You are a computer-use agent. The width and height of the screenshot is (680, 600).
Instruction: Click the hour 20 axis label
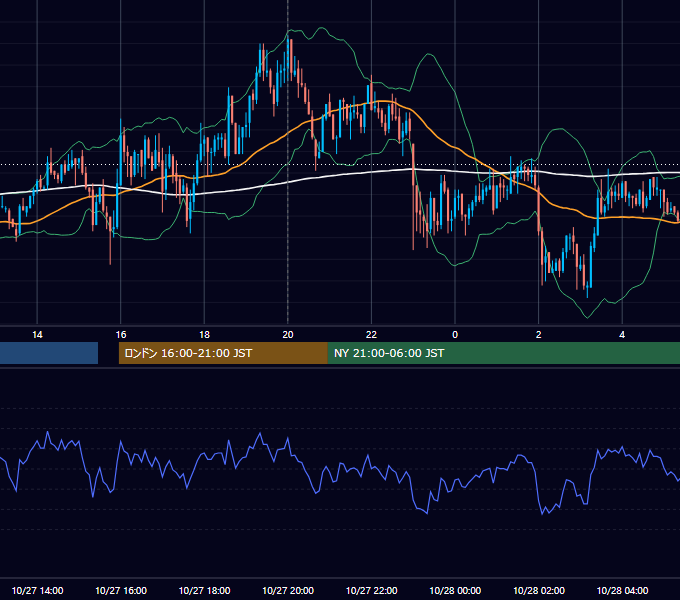pyautogui.click(x=288, y=335)
